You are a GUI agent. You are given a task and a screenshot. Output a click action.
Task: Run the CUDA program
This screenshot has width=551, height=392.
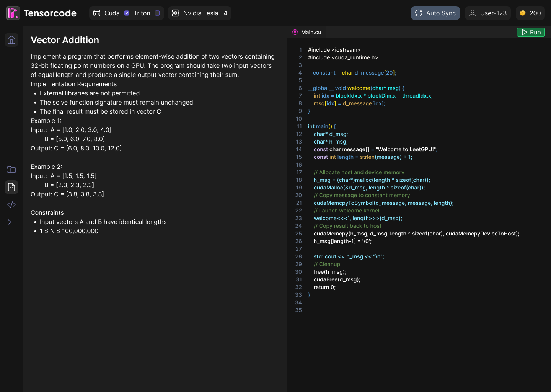coord(531,32)
